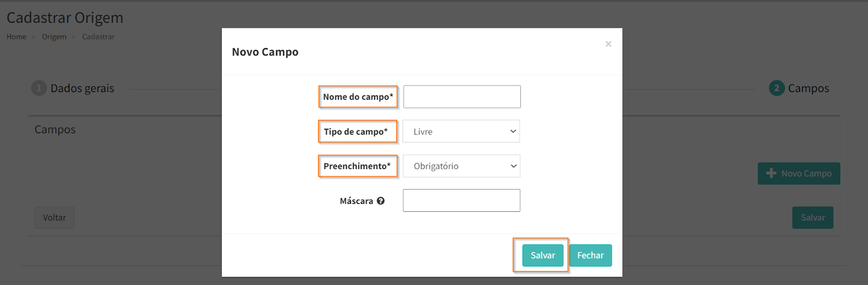Click the step 1 circle for Dados gerais

pos(39,88)
